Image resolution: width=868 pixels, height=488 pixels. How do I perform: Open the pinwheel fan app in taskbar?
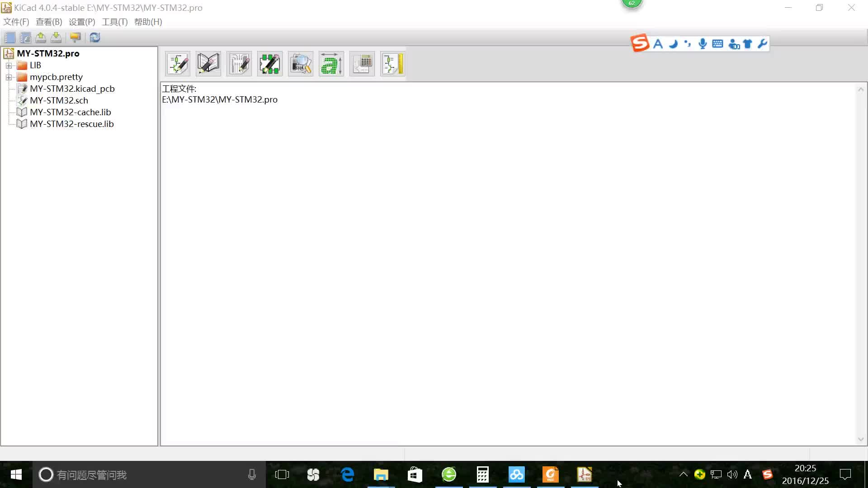tap(313, 474)
